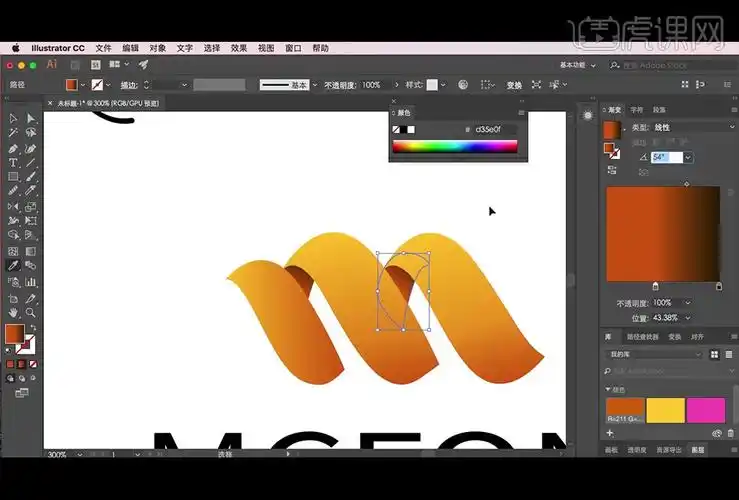Click the Apple menu icon
This screenshot has height=500, width=739.
click(x=16, y=48)
